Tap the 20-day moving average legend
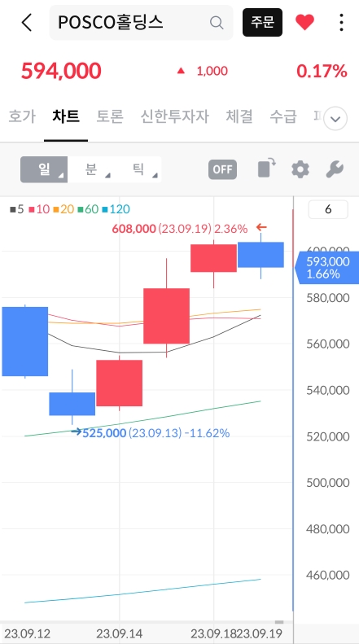359x644 pixels. click(x=63, y=209)
